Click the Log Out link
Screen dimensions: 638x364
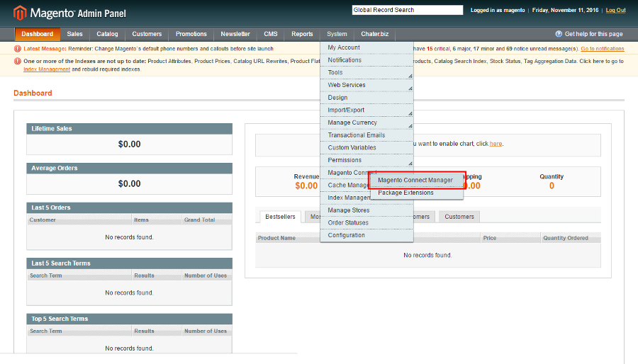click(x=615, y=10)
